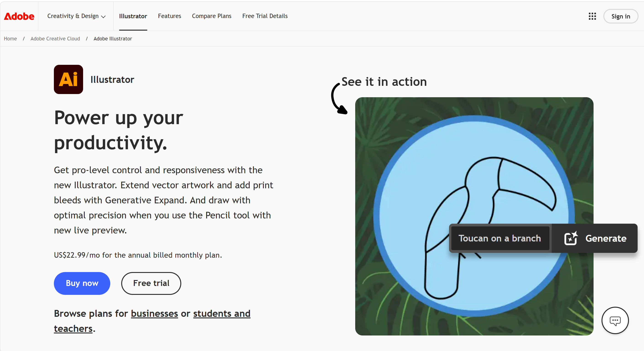This screenshot has width=644, height=351.
Task: Open Free Trial Details
Action: pyautogui.click(x=265, y=16)
